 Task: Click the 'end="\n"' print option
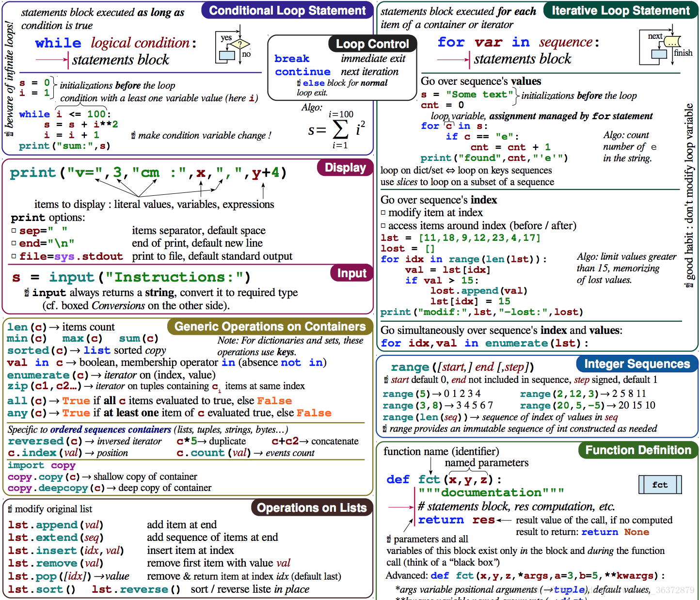tap(47, 243)
